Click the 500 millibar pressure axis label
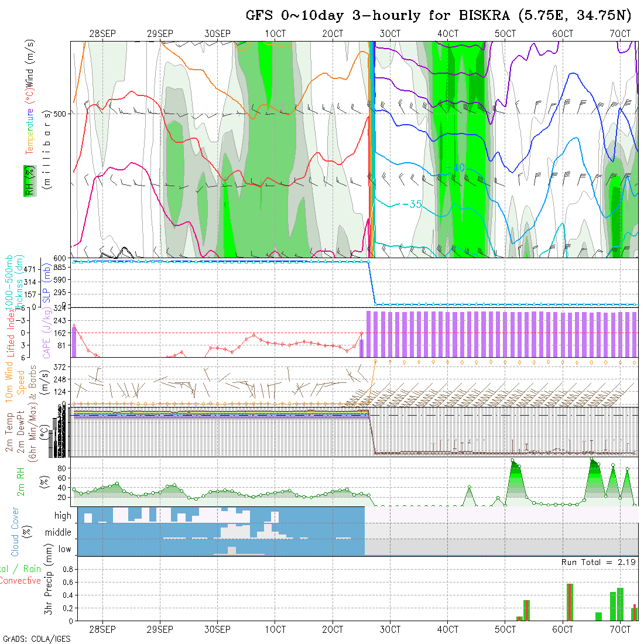This screenshot has width=644, height=644. [x=62, y=114]
